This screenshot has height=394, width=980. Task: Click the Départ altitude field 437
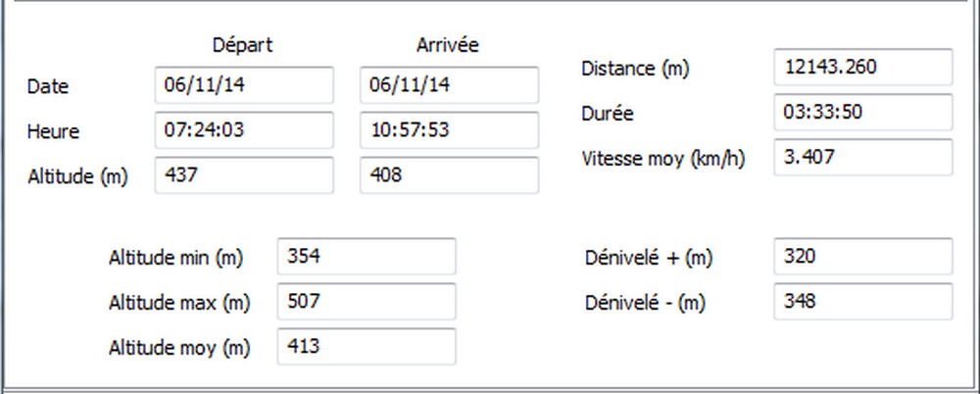244,175
